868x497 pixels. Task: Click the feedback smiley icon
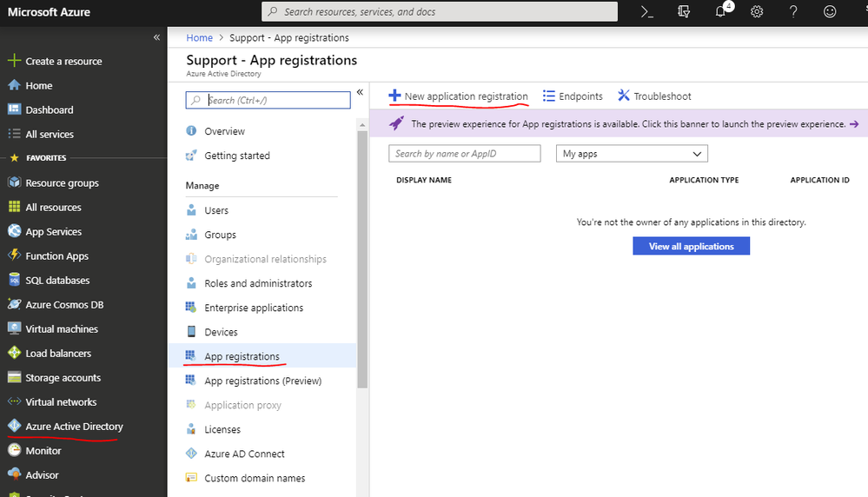coord(830,12)
